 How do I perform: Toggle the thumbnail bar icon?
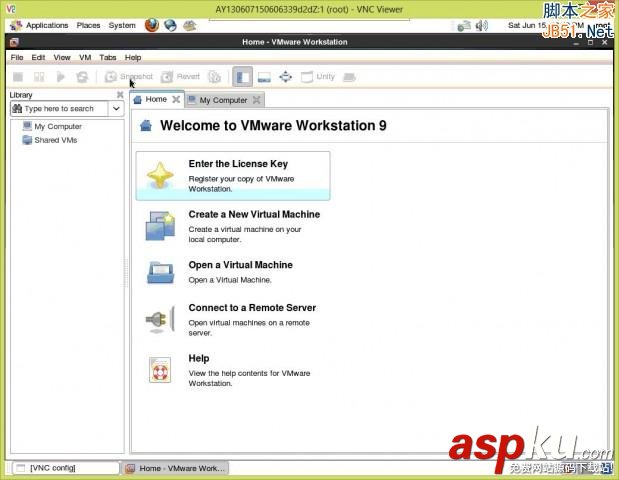coord(264,77)
